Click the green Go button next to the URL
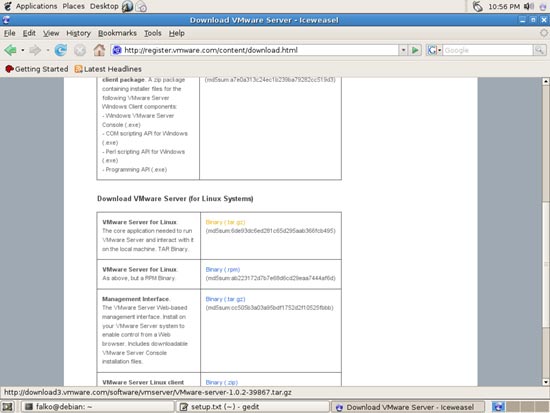The height and width of the screenshot is (413, 550). 415,50
